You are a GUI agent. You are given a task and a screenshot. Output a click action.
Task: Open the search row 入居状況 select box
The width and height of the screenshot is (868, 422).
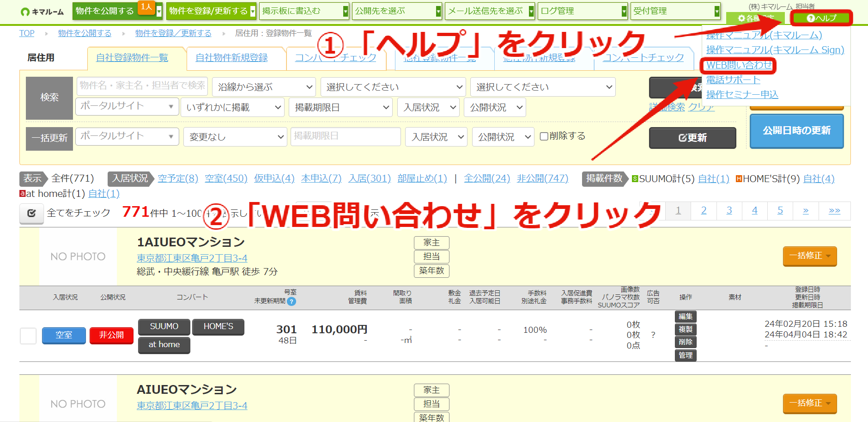[x=429, y=107]
